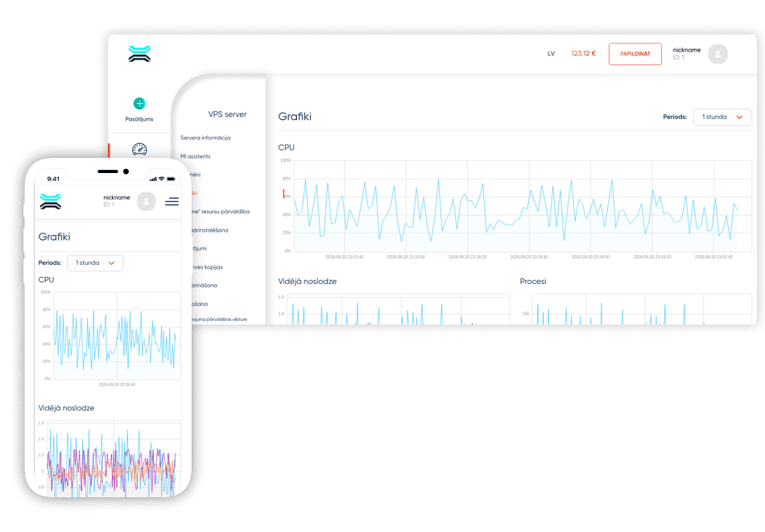The width and height of the screenshot is (765, 532).
Task: Click the 'VPS server' menu heading
Action: pyautogui.click(x=227, y=114)
